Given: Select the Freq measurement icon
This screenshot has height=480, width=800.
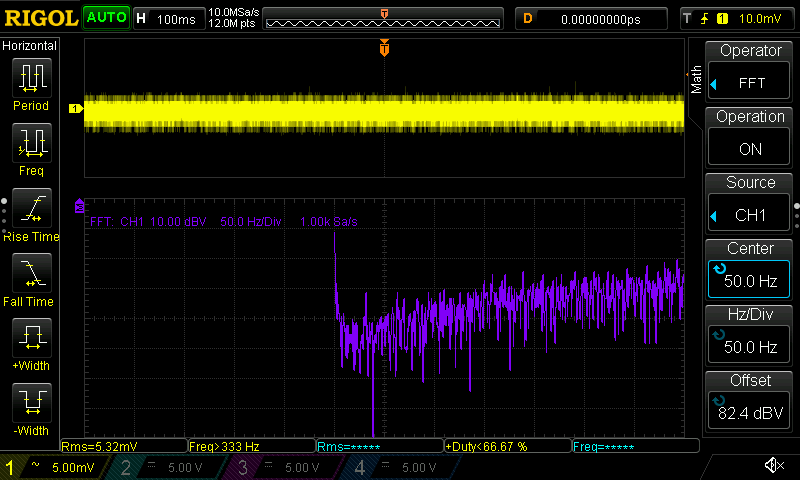Looking at the screenshot, I should 30,143.
